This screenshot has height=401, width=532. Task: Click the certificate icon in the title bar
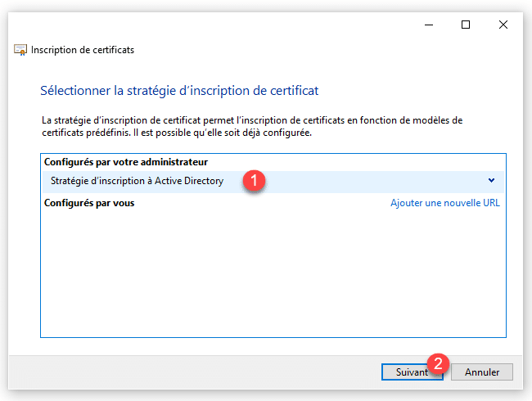coord(21,50)
